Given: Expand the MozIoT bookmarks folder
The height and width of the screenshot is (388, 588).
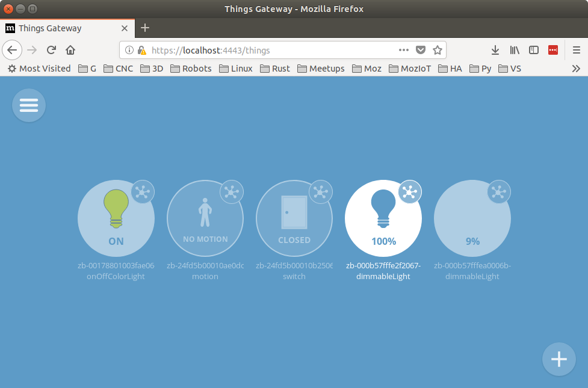Looking at the screenshot, I should pyautogui.click(x=410, y=69).
